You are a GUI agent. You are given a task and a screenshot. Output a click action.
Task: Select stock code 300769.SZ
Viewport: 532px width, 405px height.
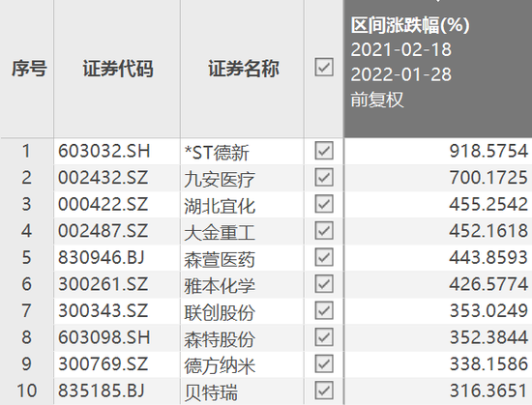(x=103, y=364)
